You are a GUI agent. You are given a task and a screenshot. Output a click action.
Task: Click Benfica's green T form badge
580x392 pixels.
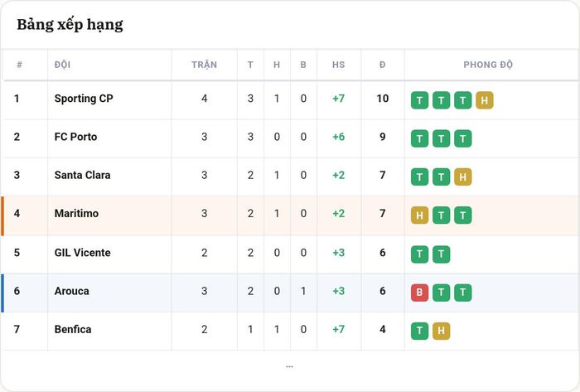[x=419, y=331]
